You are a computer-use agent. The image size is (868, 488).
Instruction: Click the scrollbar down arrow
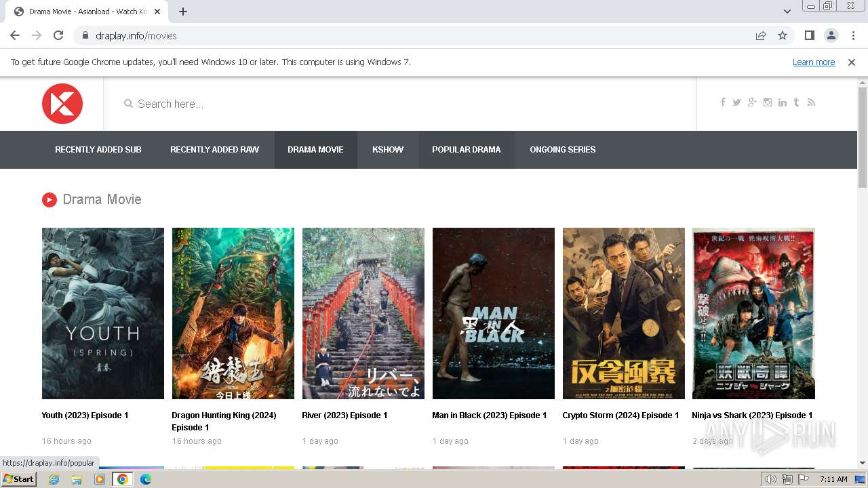(862, 463)
